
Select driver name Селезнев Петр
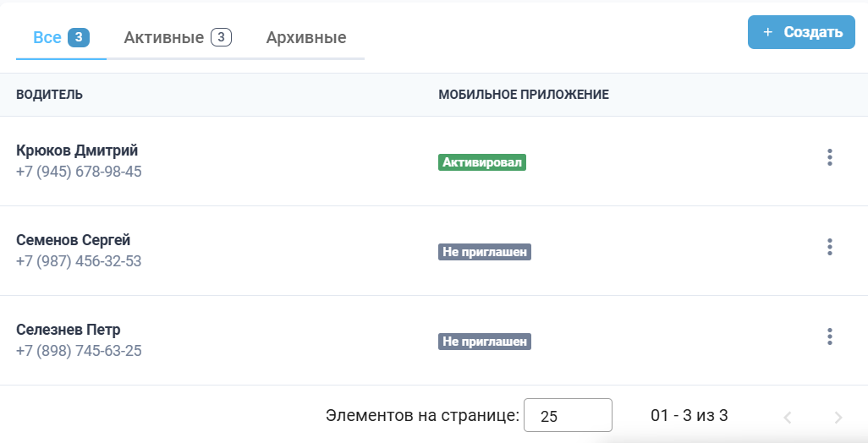click(68, 330)
